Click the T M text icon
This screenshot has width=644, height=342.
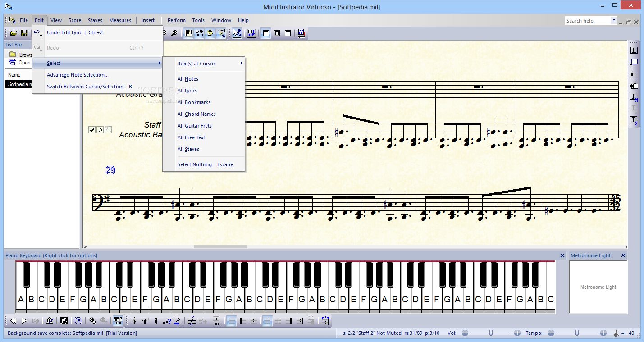pyautogui.click(x=634, y=97)
